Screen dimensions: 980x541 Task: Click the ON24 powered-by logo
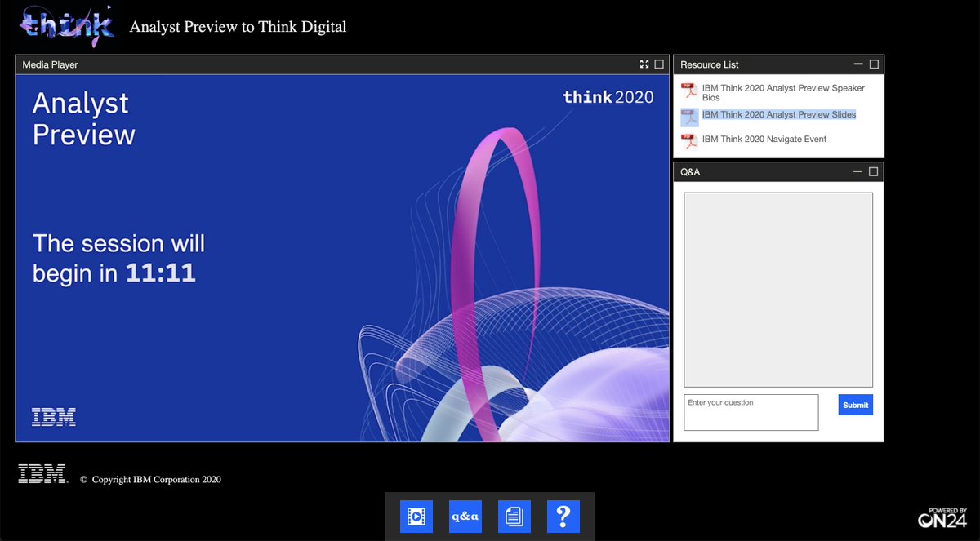pyautogui.click(x=942, y=517)
